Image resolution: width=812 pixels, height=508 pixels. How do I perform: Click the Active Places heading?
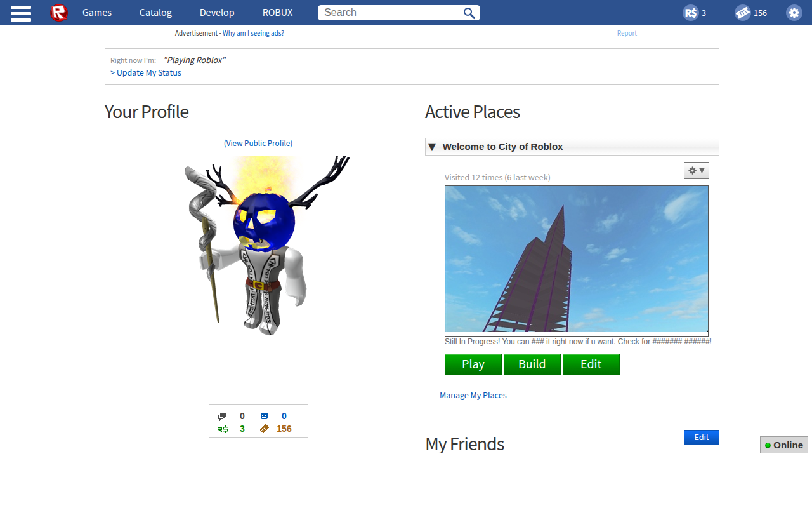473,112
